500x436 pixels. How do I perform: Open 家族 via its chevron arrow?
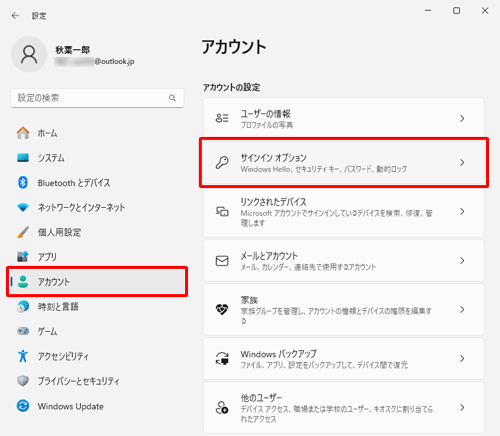(462, 310)
